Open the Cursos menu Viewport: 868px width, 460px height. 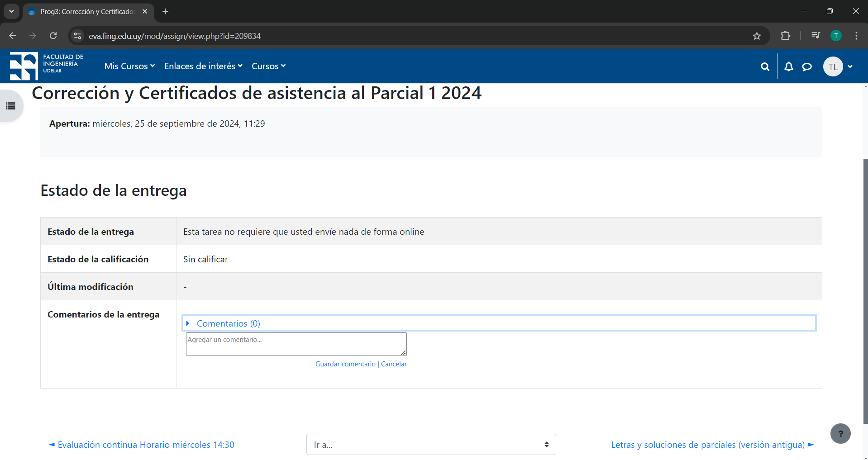[x=269, y=66]
